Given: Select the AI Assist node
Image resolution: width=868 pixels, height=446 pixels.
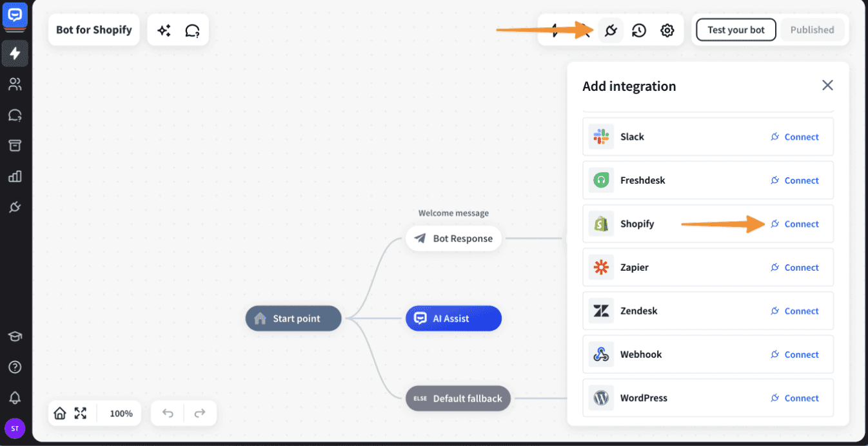Looking at the screenshot, I should pyautogui.click(x=453, y=318).
